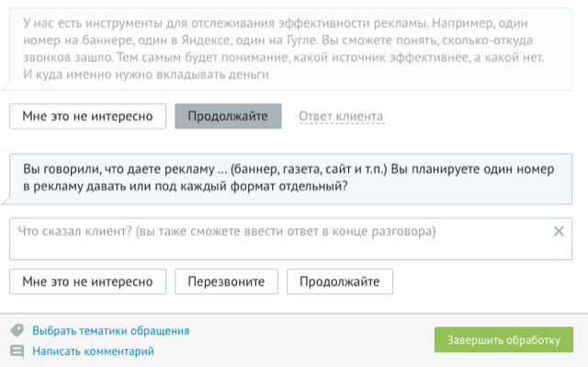Click the comment bubble icon beside Написать комментарий
The height and width of the screenshot is (367, 588).
tap(17, 351)
